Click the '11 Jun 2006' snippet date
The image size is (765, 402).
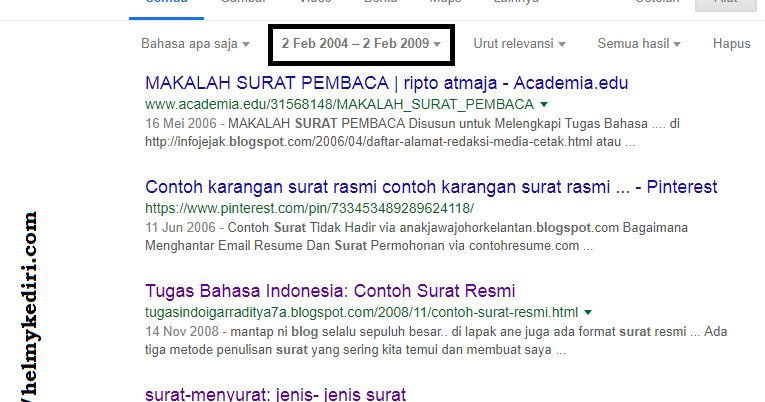(180, 227)
